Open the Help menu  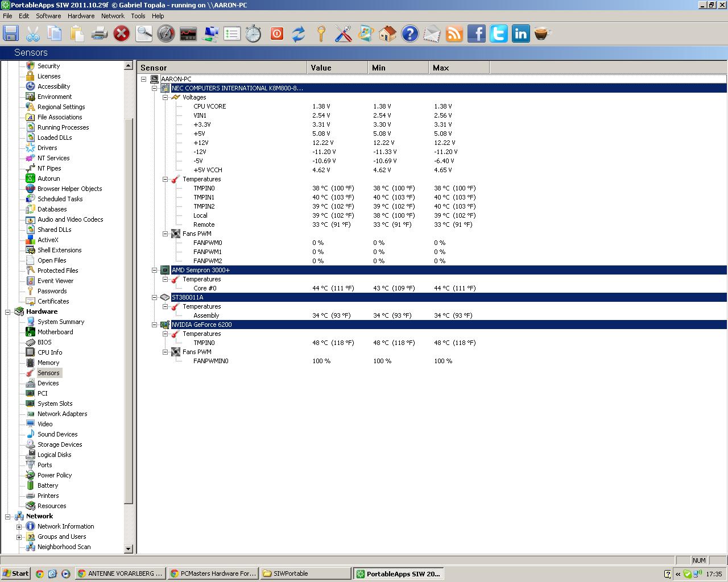(158, 16)
